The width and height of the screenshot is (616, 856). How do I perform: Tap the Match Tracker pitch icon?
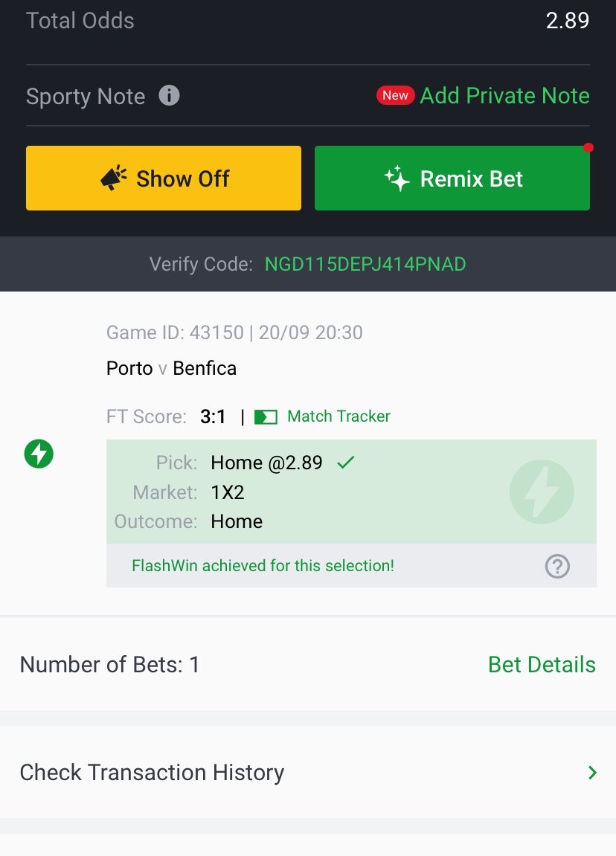[266, 417]
